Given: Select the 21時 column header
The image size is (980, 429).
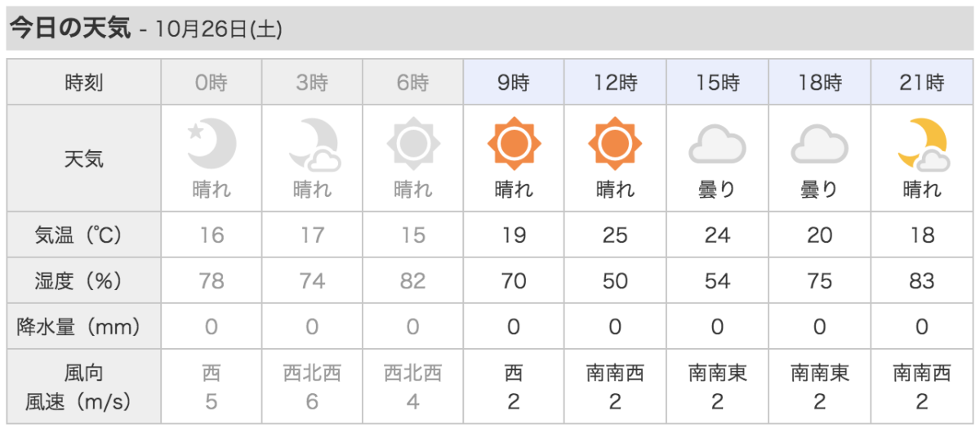Looking at the screenshot, I should pyautogui.click(x=922, y=83).
